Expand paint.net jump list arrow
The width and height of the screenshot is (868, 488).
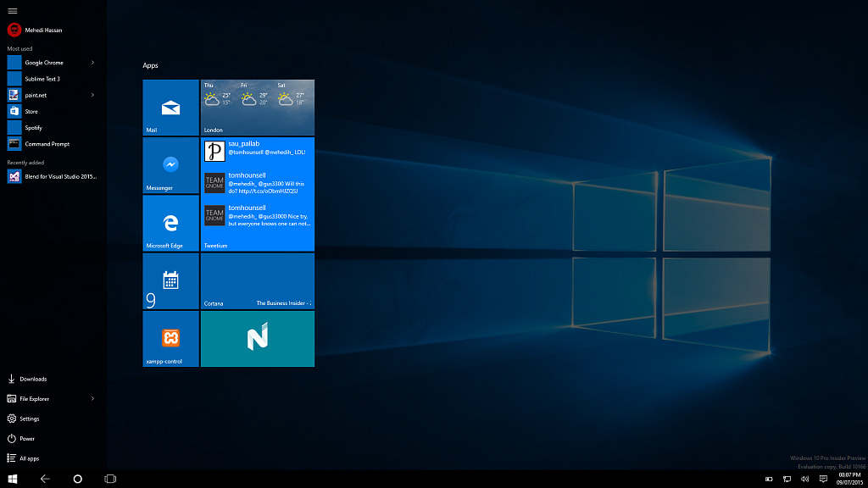coord(92,95)
